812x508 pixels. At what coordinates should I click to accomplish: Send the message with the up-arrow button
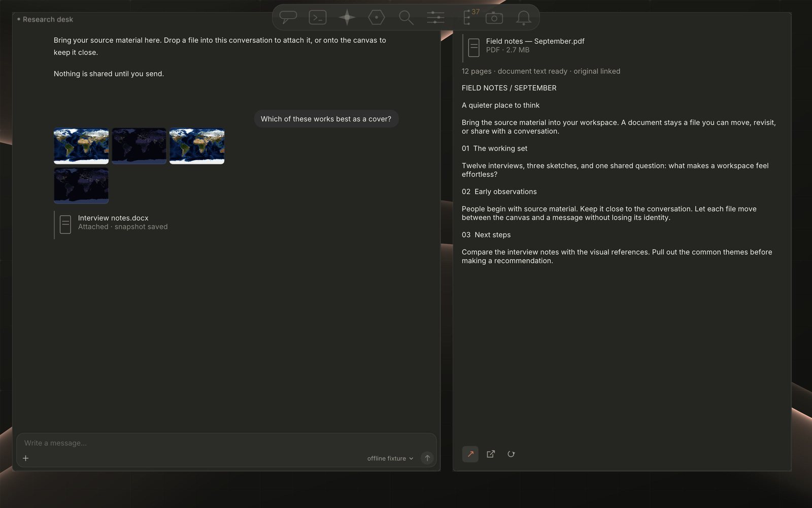tap(427, 458)
